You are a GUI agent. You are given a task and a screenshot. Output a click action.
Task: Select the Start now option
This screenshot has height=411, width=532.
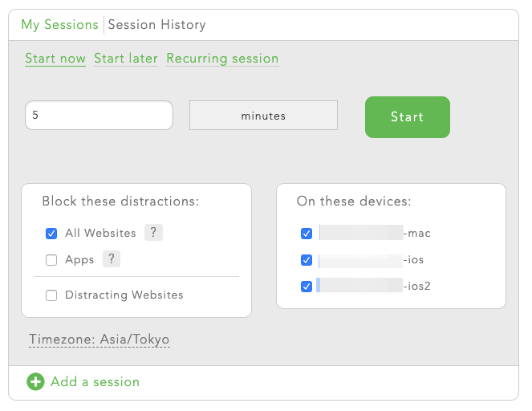[55, 59]
